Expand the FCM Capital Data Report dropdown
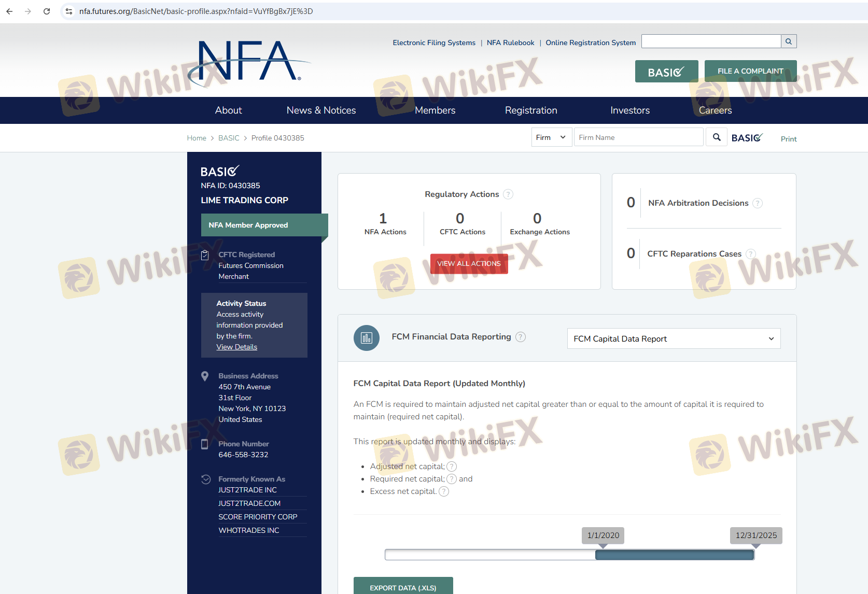The image size is (868, 594). [x=674, y=338]
